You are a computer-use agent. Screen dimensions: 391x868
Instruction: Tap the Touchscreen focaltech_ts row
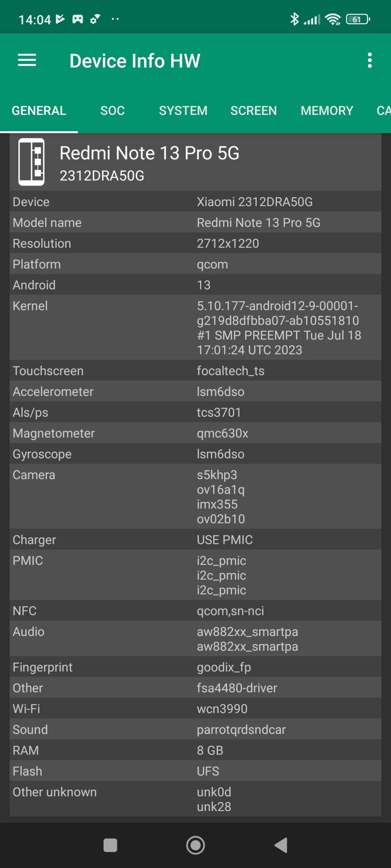[195, 371]
